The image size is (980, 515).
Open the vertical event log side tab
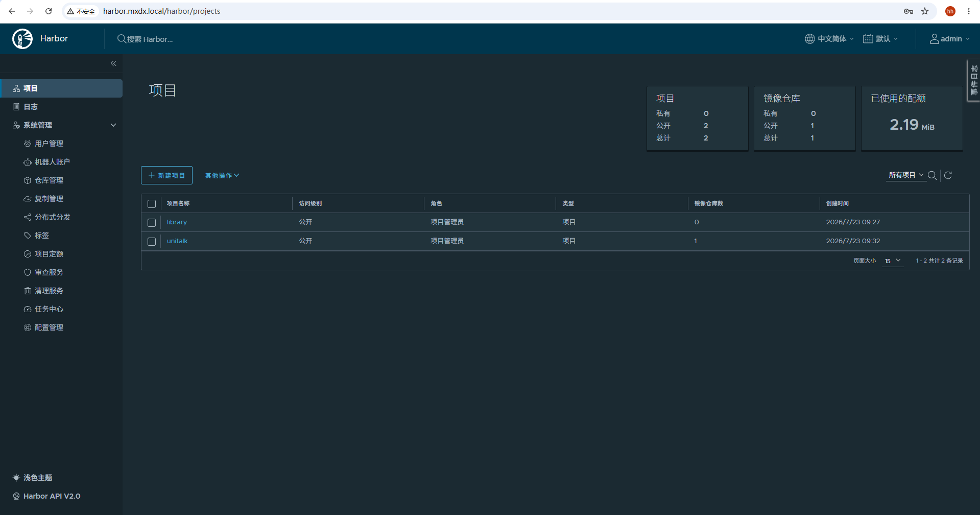pos(974,80)
